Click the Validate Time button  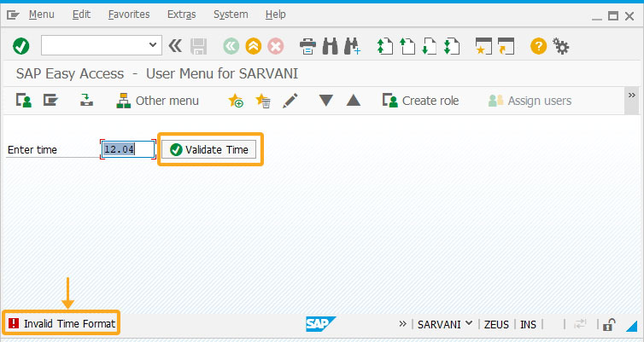pyautogui.click(x=208, y=149)
